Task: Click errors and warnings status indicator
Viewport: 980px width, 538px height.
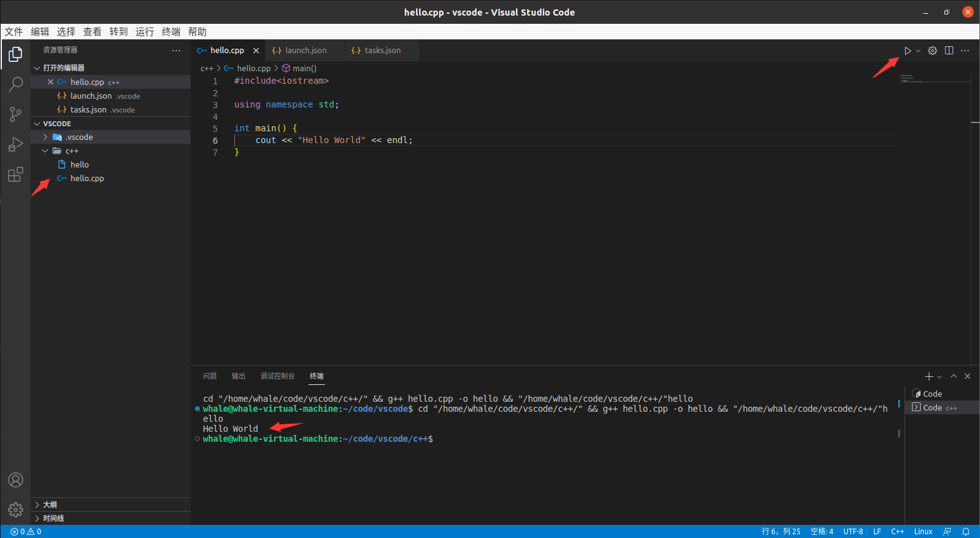Action: click(x=26, y=532)
